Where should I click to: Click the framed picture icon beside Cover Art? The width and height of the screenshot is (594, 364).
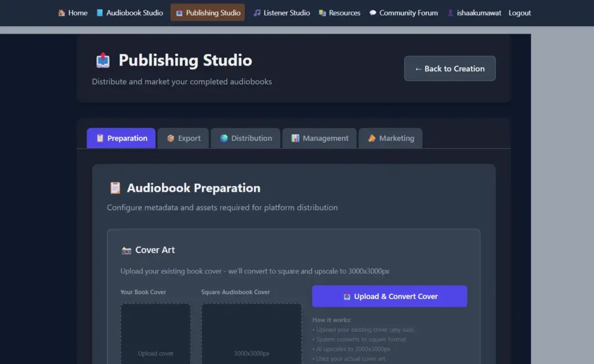pos(127,250)
